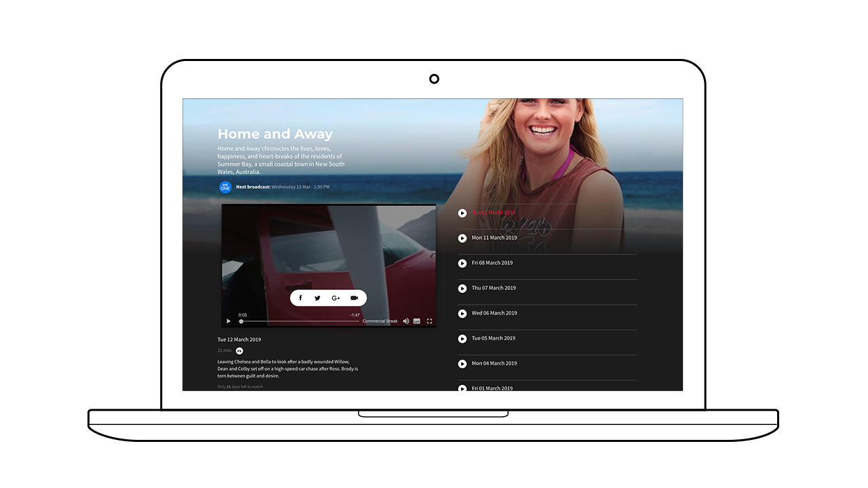Open the Mon 11 March 2019 episode link

[494, 238]
